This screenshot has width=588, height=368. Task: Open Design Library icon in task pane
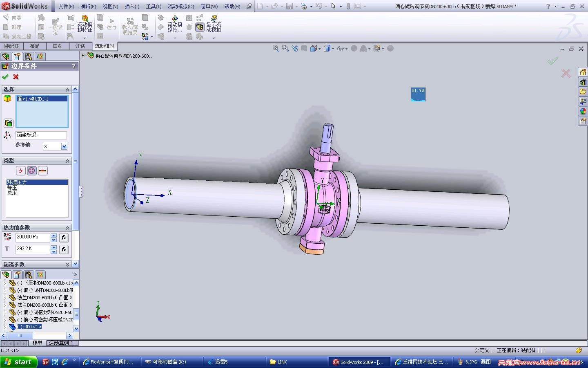click(x=583, y=82)
